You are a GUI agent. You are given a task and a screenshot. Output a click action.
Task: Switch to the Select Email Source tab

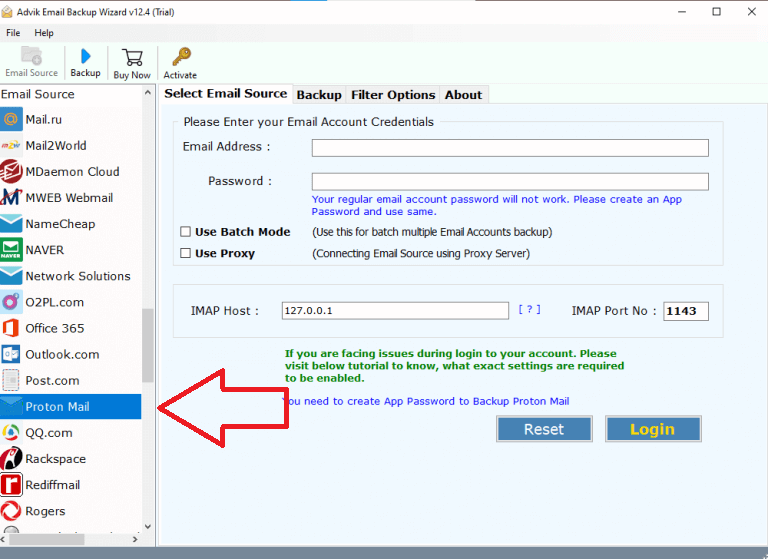coord(226,94)
